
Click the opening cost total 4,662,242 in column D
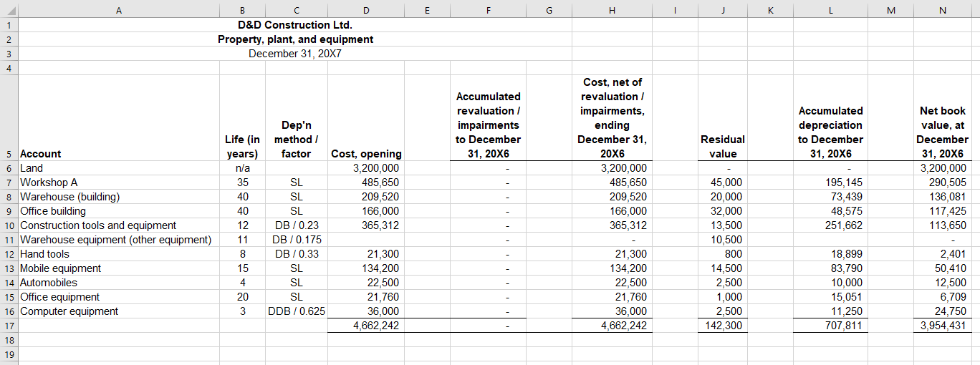pos(366,326)
